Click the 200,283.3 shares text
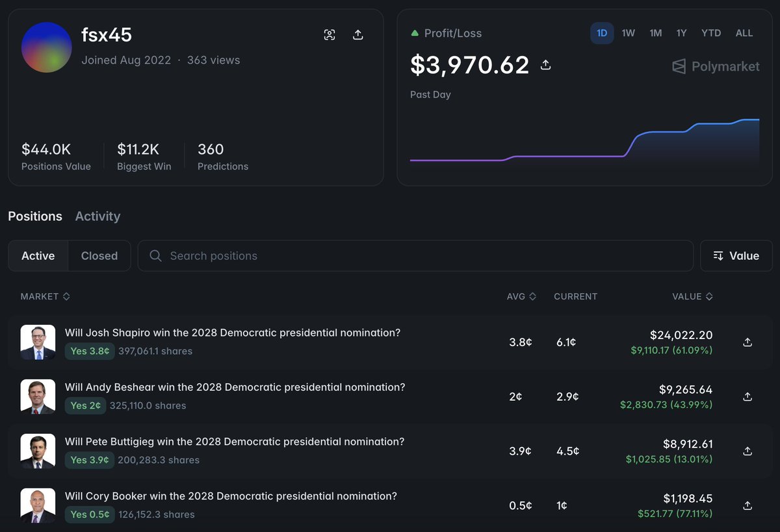This screenshot has height=532, width=780. coord(159,460)
